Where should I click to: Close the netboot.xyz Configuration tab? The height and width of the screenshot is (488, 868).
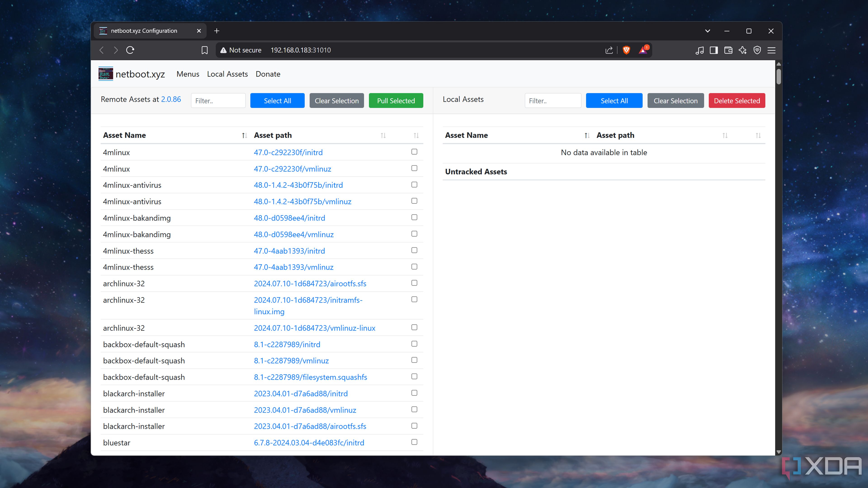pos(199,31)
